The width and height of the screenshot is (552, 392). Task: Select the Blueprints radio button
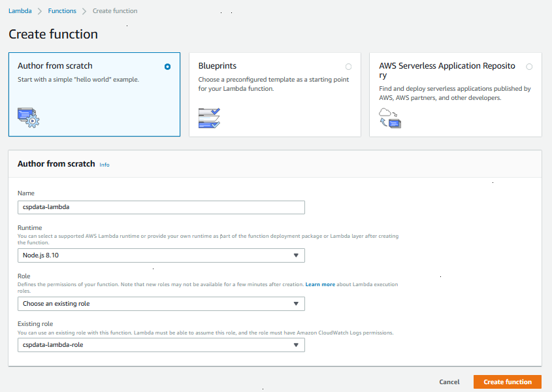[x=348, y=66]
